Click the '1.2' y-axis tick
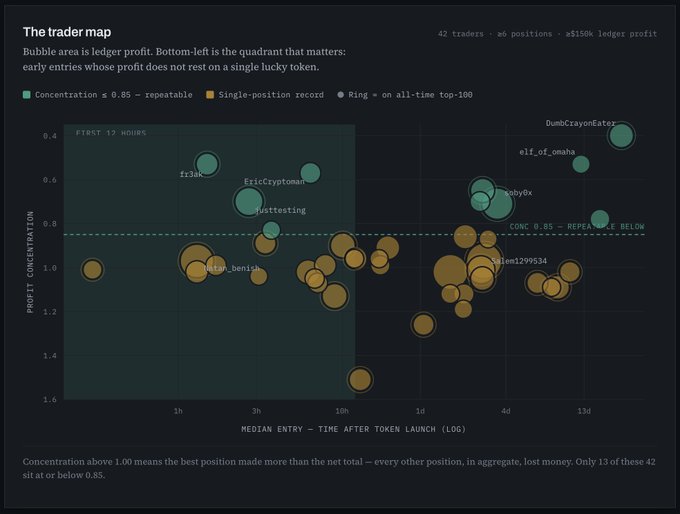The width and height of the screenshot is (680, 514). pos(50,311)
